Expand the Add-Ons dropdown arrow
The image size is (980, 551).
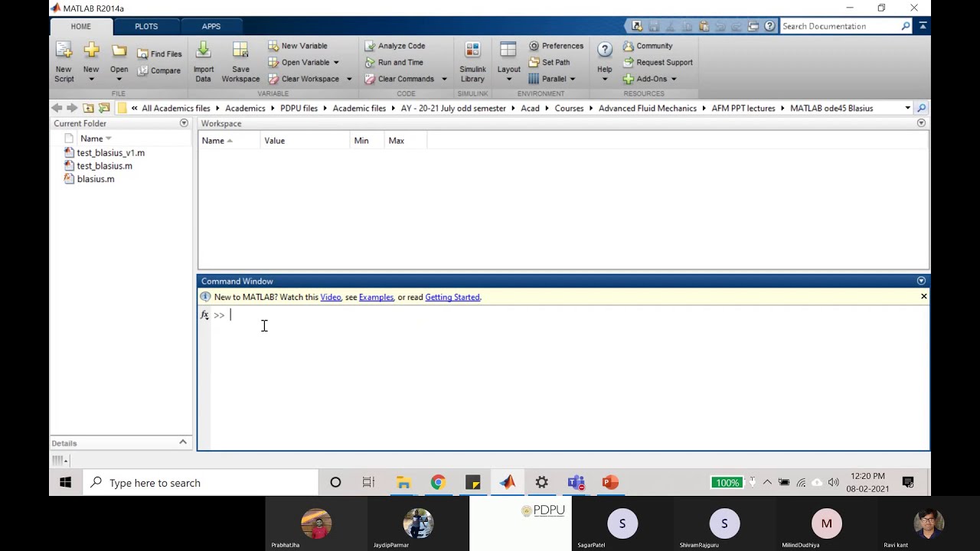(674, 79)
